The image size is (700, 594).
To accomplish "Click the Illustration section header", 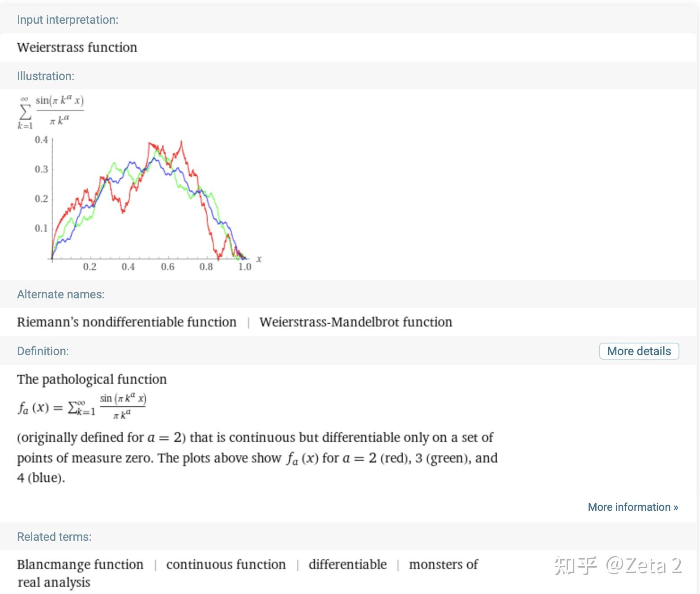I will click(x=46, y=76).
